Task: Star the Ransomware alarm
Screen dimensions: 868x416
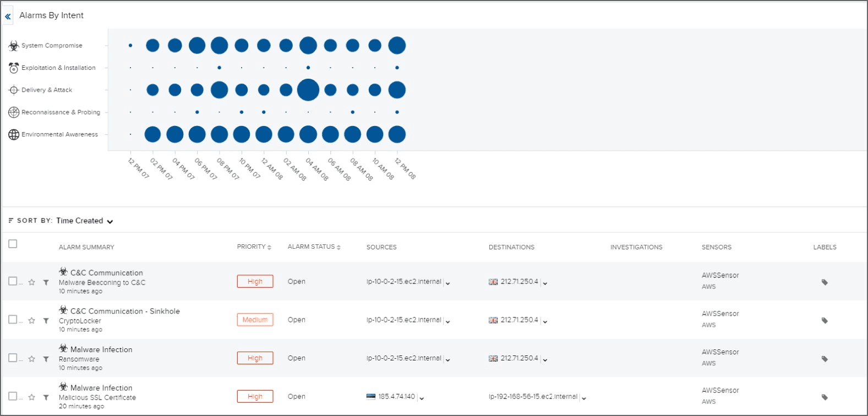Action: click(32, 359)
